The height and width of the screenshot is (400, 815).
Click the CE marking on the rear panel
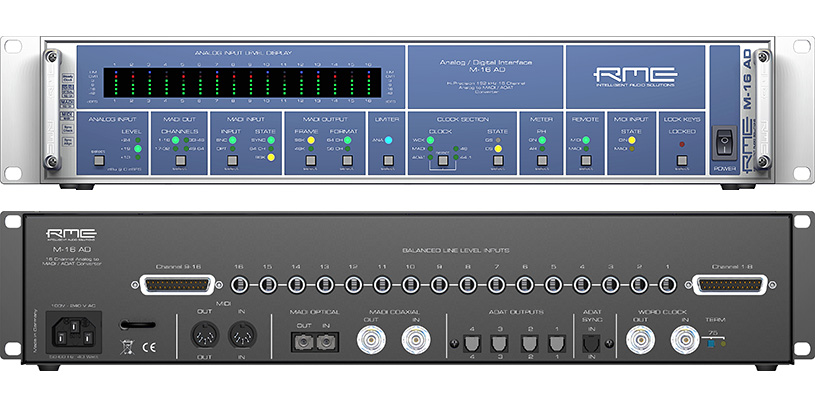coord(149,348)
